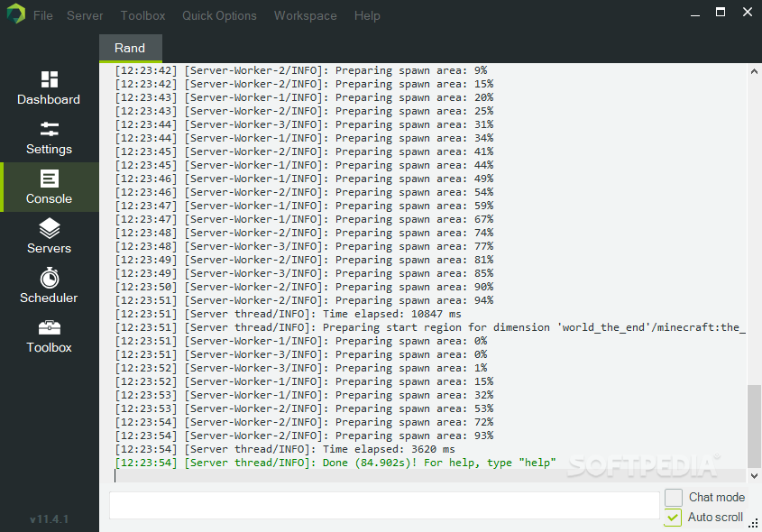Maximize the application window
The image size is (762, 532).
pyautogui.click(x=721, y=12)
